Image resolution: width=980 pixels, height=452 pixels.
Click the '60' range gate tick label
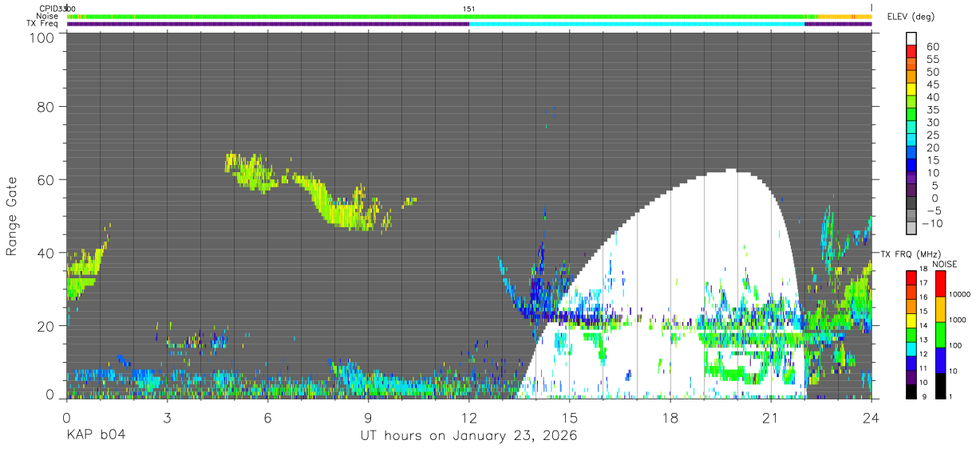click(x=45, y=179)
